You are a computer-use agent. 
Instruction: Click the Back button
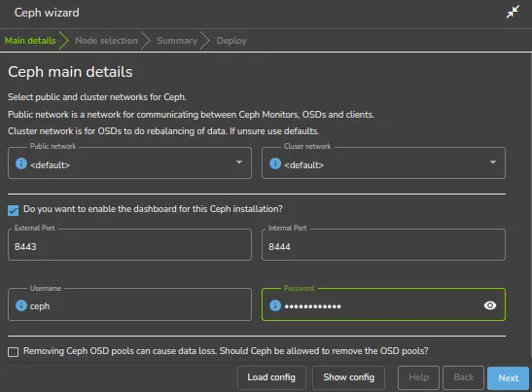[x=464, y=377]
